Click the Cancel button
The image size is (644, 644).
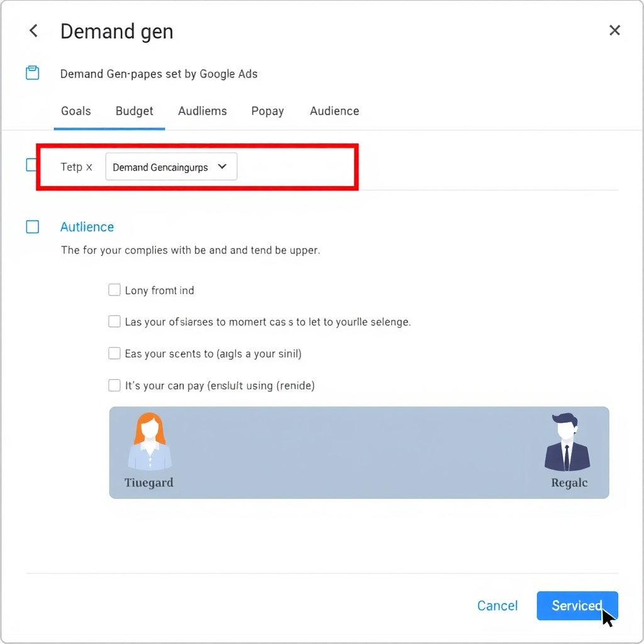tap(497, 606)
